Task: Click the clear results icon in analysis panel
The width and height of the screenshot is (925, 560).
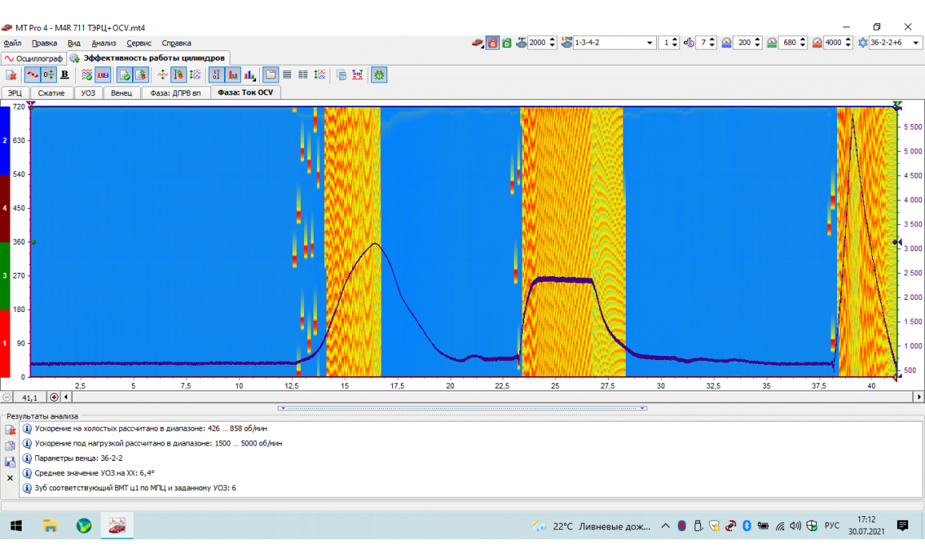Action: click(x=10, y=430)
